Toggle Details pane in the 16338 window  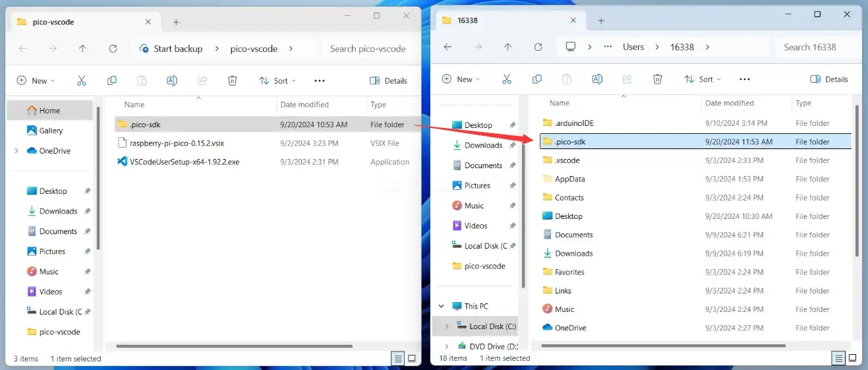pyautogui.click(x=829, y=79)
